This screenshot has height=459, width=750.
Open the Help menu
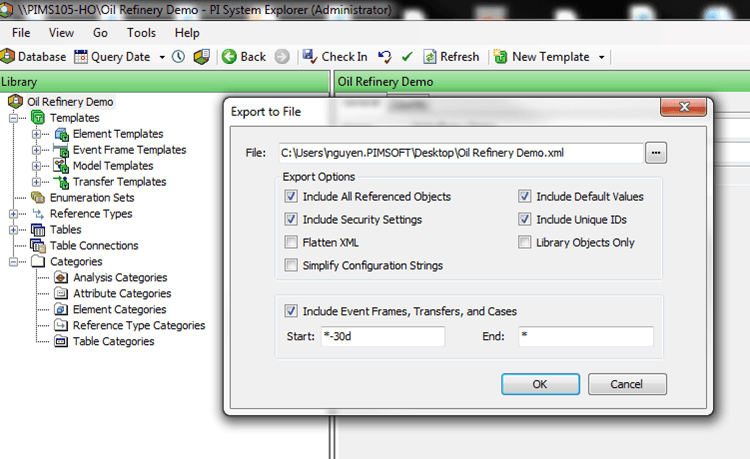tap(187, 33)
